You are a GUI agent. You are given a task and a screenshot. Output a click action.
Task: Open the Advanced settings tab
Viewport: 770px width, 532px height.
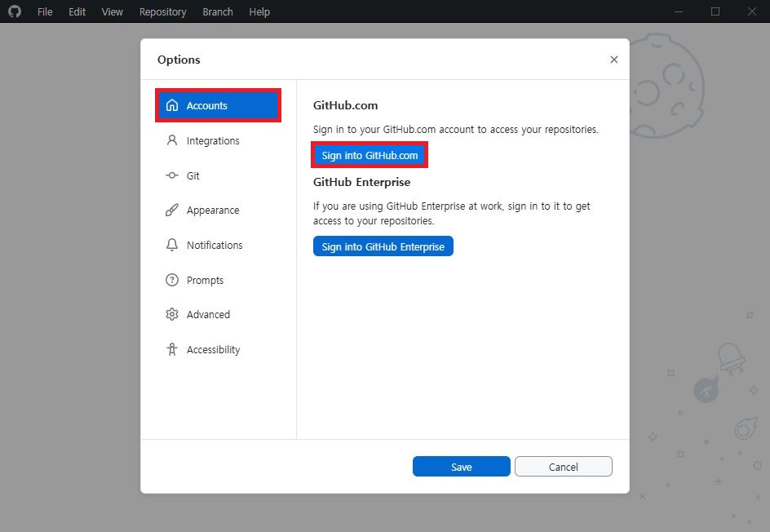(x=218, y=314)
